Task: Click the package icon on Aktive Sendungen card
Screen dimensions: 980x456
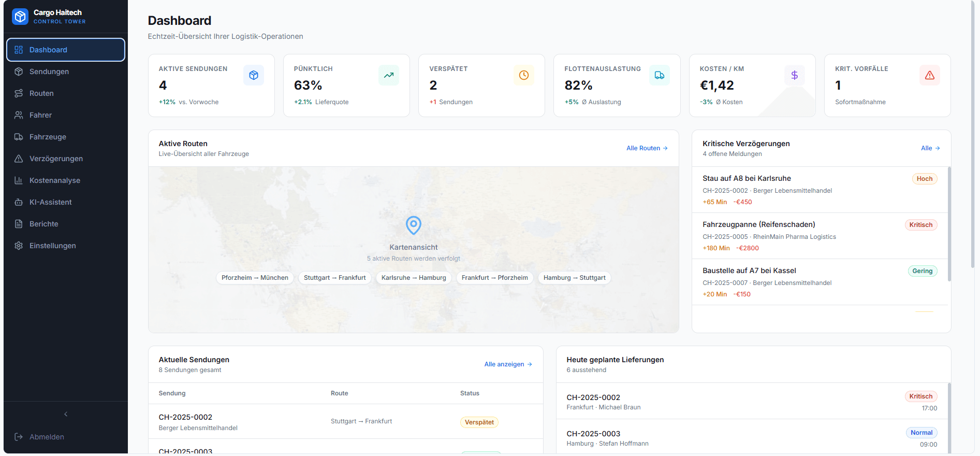Action: (254, 75)
